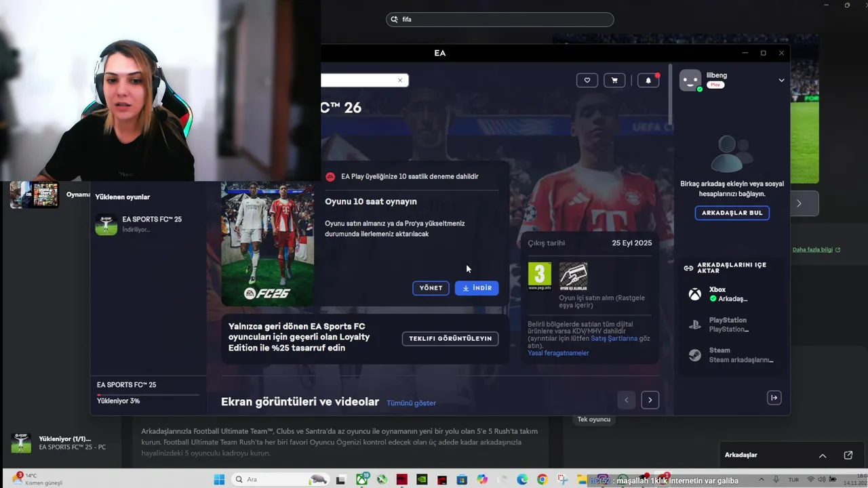The height and width of the screenshot is (488, 868).
Task: Click the İNDİR download button
Action: (x=477, y=288)
